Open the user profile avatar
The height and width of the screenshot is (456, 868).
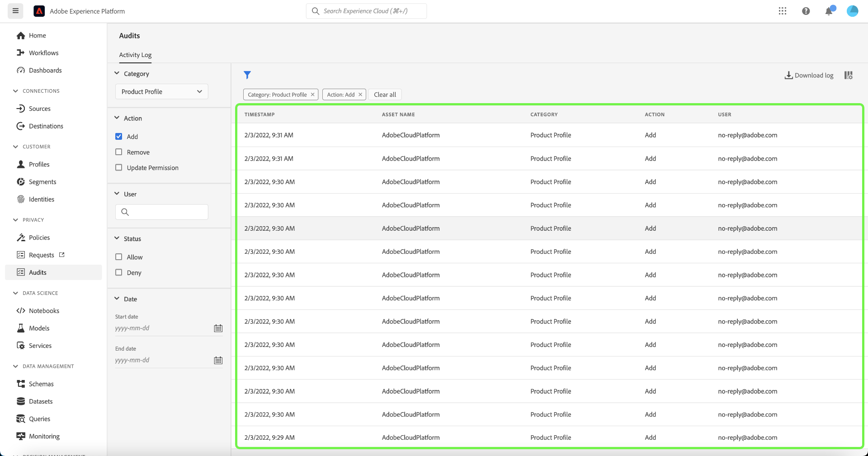click(853, 11)
